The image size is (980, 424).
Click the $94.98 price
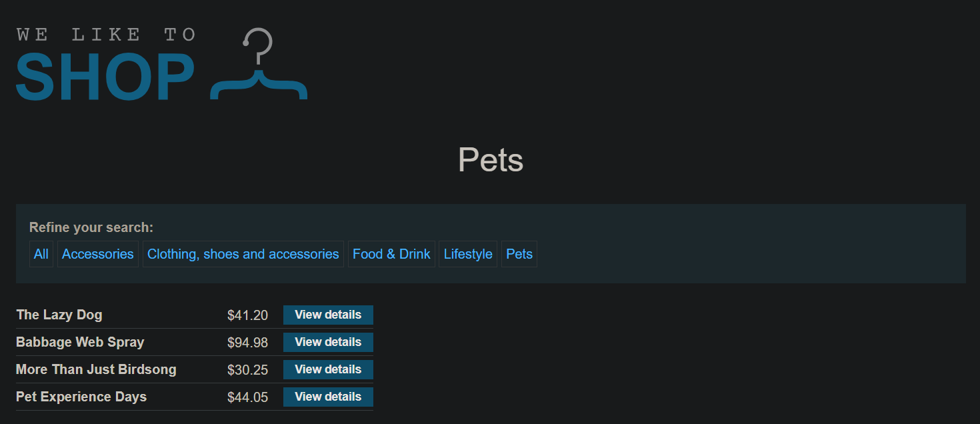tap(247, 343)
